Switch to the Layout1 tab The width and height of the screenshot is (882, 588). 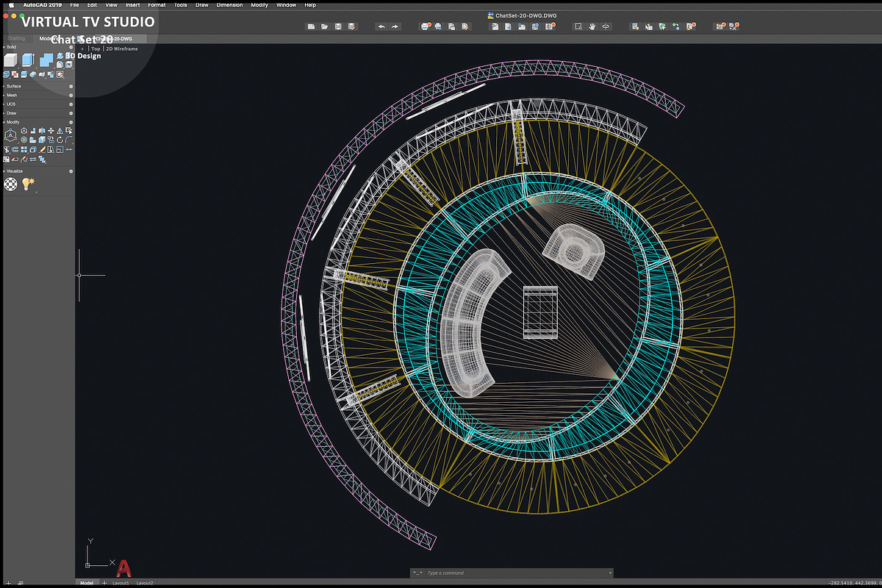[x=121, y=583]
